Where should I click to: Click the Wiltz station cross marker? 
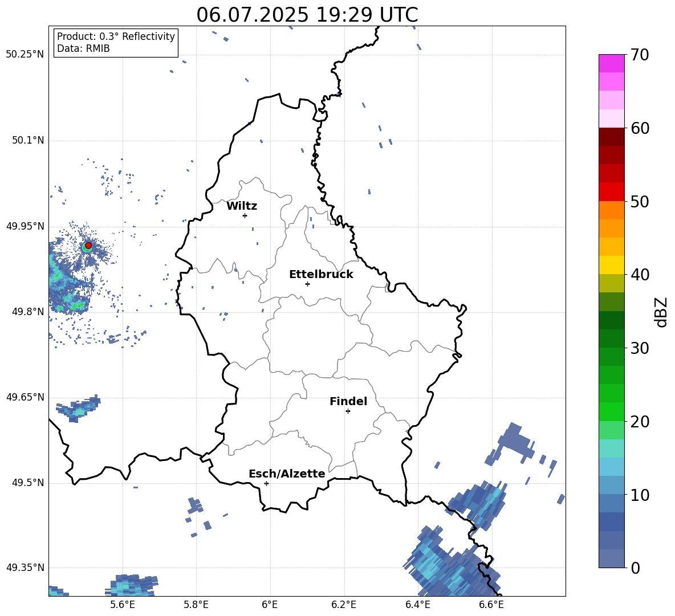[245, 215]
